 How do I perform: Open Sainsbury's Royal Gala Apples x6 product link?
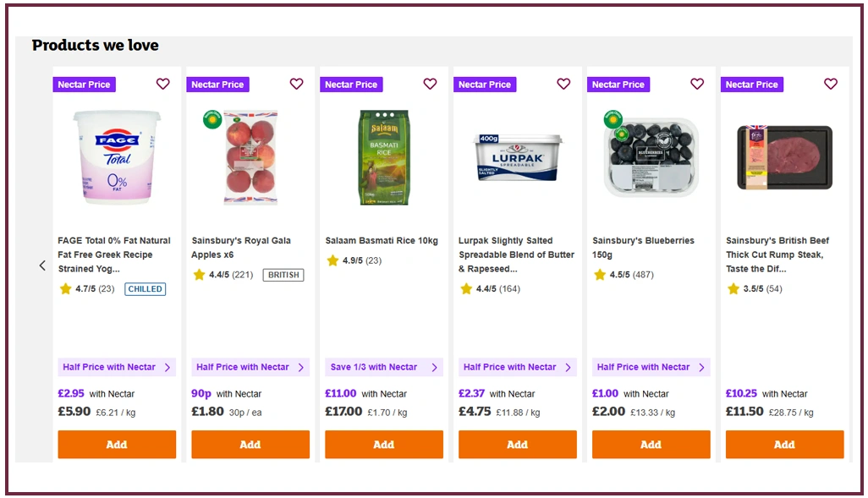(x=241, y=248)
